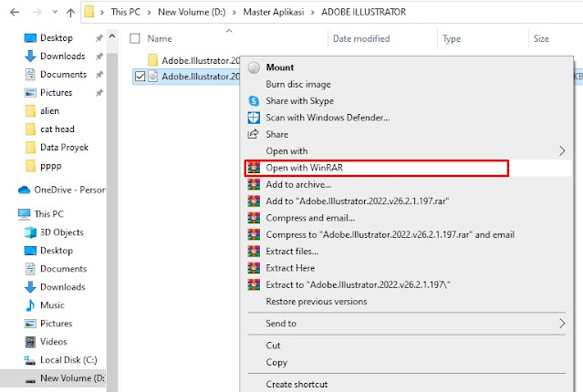Screen dimensions: 583x392
Task: Click WinRAR icon beside Add to archive
Action: point(254,184)
